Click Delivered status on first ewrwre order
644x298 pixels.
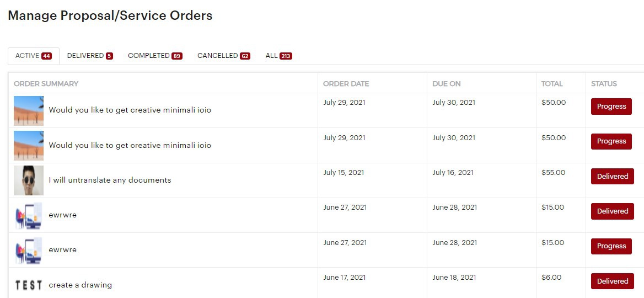tap(612, 211)
